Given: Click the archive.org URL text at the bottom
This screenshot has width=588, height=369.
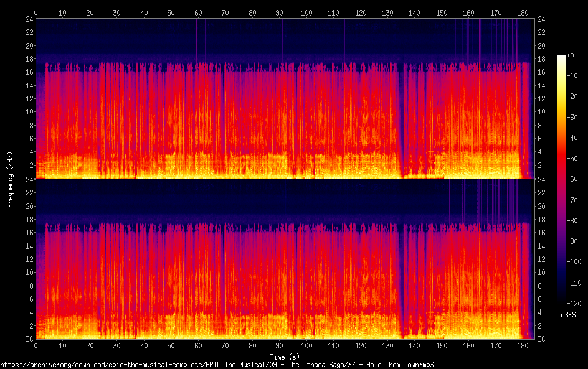Looking at the screenshot, I should (217, 365).
